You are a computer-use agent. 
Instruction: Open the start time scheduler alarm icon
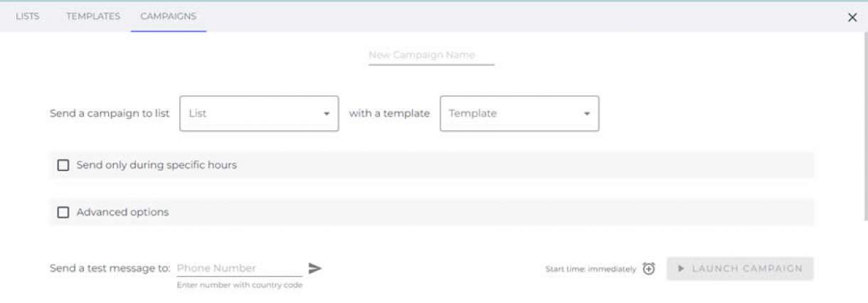649,269
